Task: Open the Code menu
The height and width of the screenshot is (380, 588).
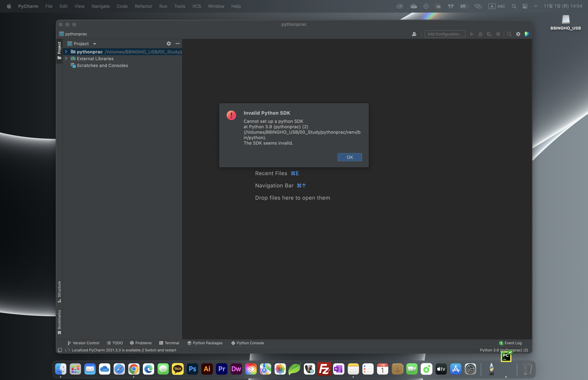Action: [122, 6]
